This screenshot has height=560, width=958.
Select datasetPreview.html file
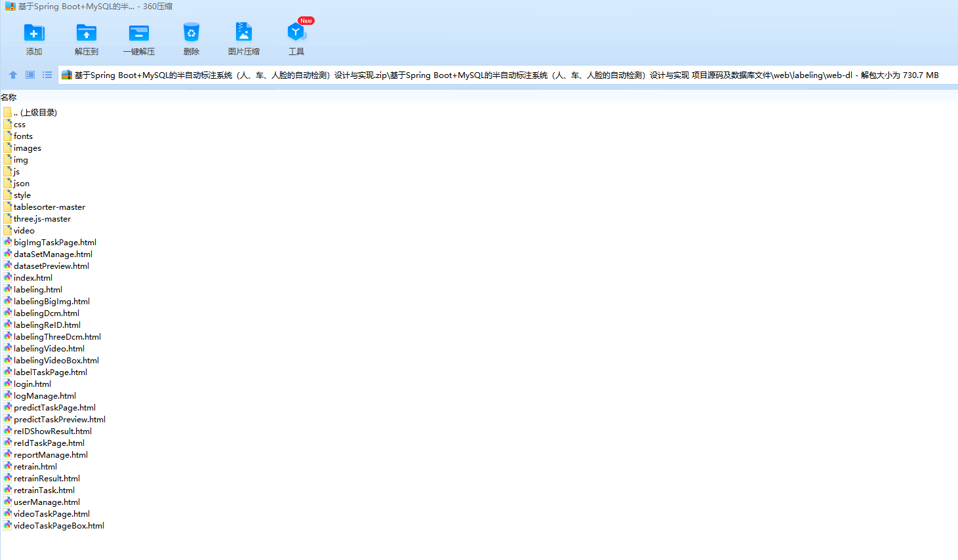(x=46, y=266)
